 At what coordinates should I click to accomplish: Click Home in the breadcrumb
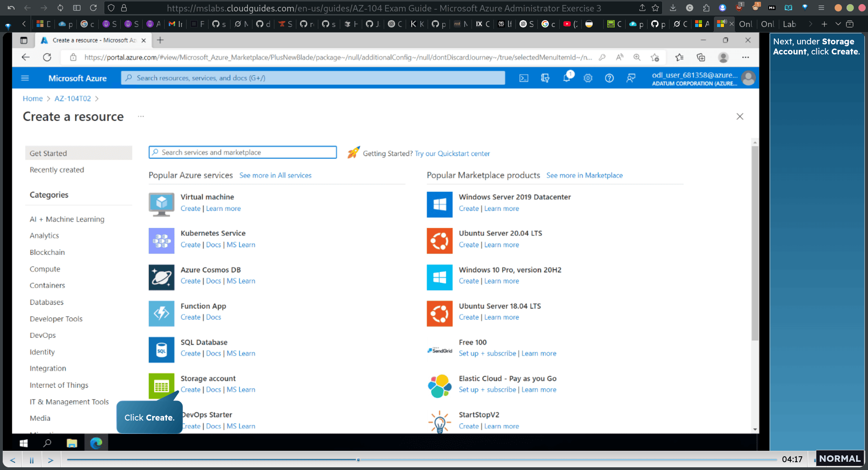32,98
